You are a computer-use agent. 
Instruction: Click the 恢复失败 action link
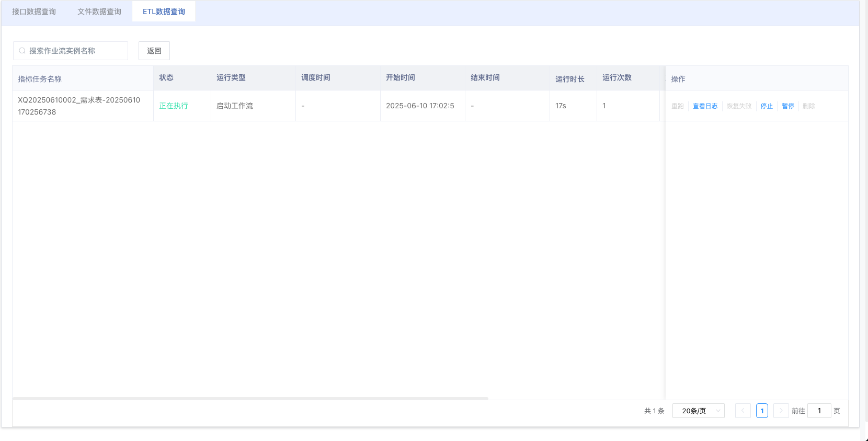[x=739, y=106]
